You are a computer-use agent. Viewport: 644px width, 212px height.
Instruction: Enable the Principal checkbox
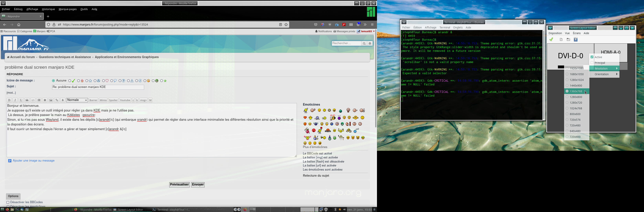[592, 63]
